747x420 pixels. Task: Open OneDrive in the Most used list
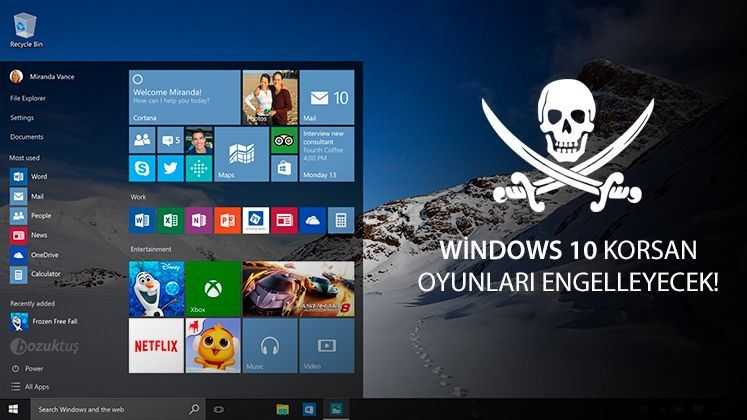click(34, 255)
